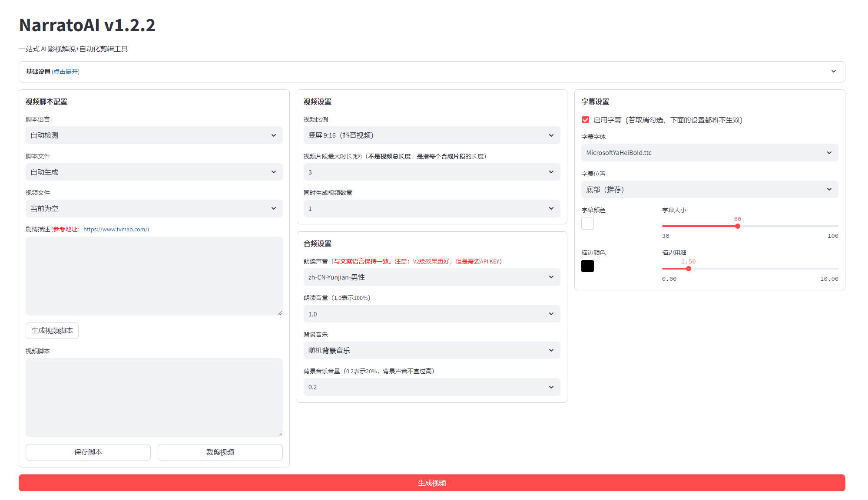Screen dimensions: 868x500
Task: Expand the 基础设置 settings panel
Action: point(431,72)
